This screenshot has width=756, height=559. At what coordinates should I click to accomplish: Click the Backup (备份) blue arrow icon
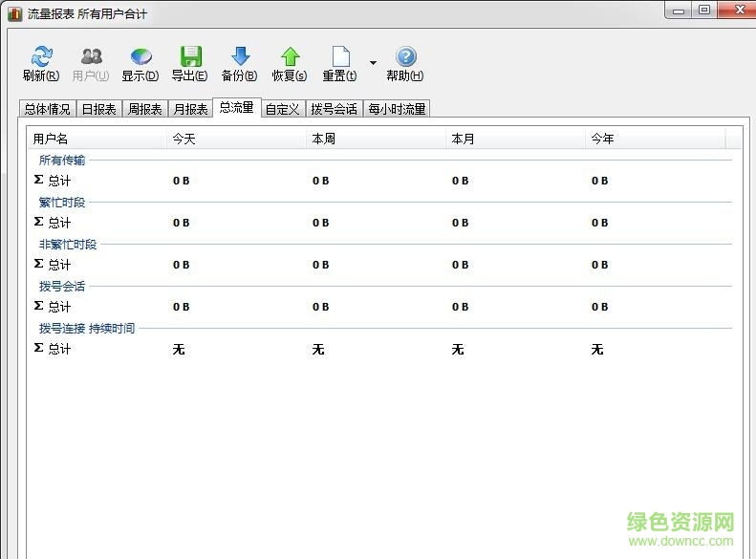pyautogui.click(x=240, y=58)
